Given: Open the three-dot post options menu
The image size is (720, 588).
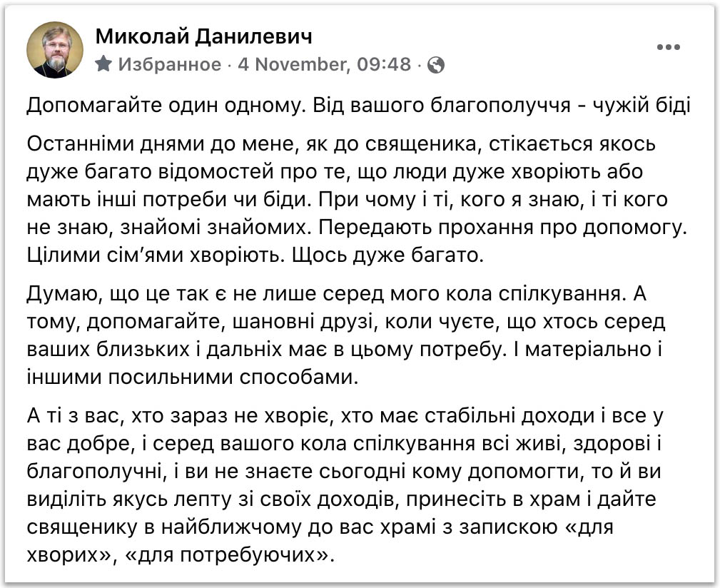Looking at the screenshot, I should pos(668,47).
